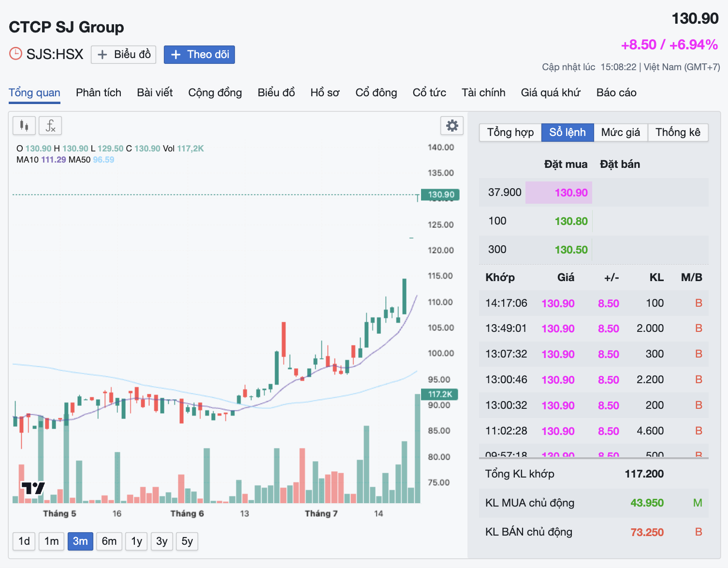Open the fx indicators icon

coord(50,126)
